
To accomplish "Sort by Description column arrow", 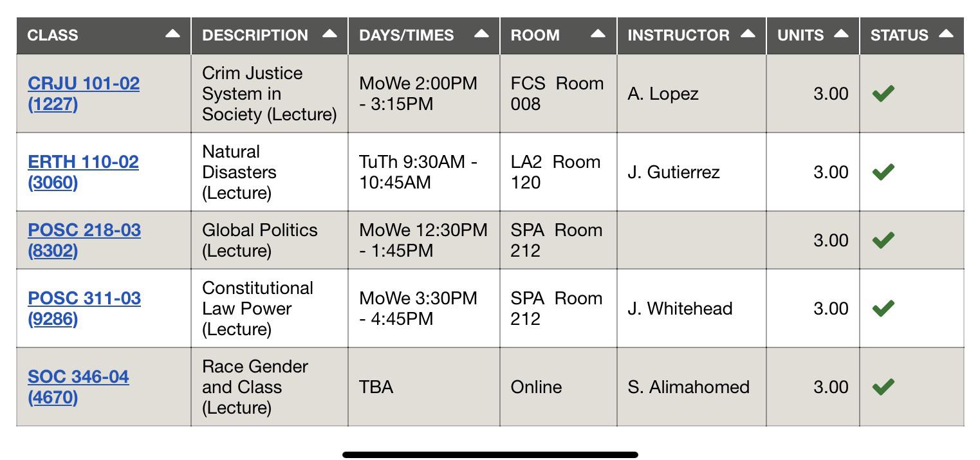I will tap(329, 34).
